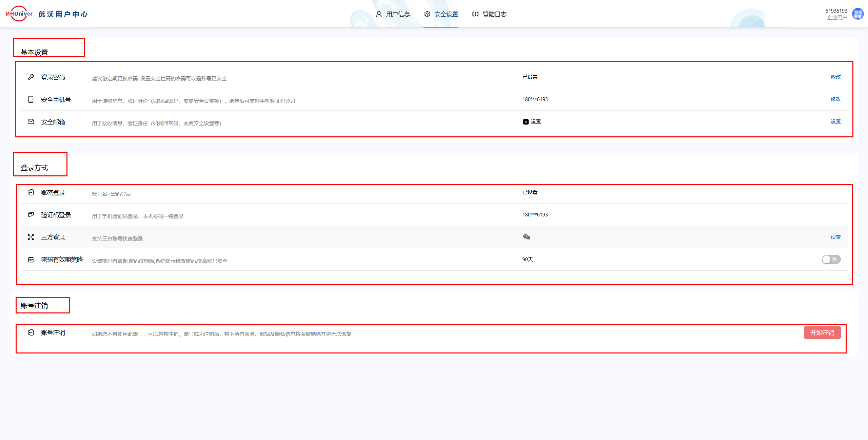Viewport: 868px width, 440px height.
Task: Click the phone icon beside 安全手机号
Action: [31, 99]
